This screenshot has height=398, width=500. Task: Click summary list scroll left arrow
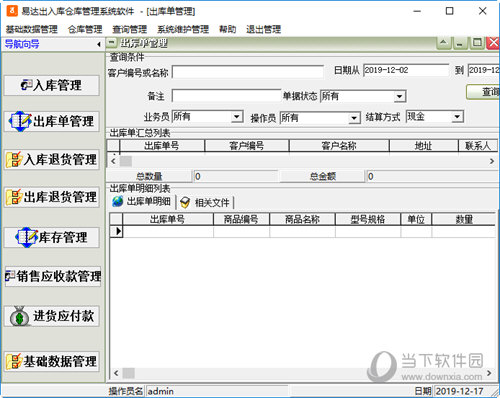[113, 161]
